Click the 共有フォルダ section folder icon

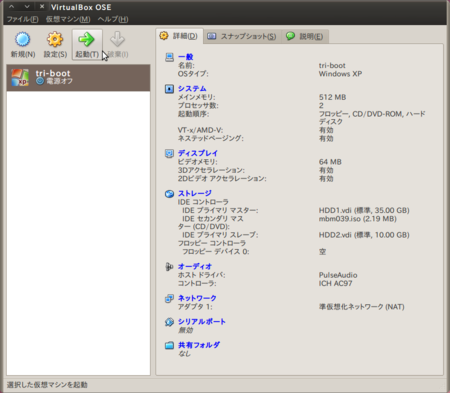[x=169, y=345]
